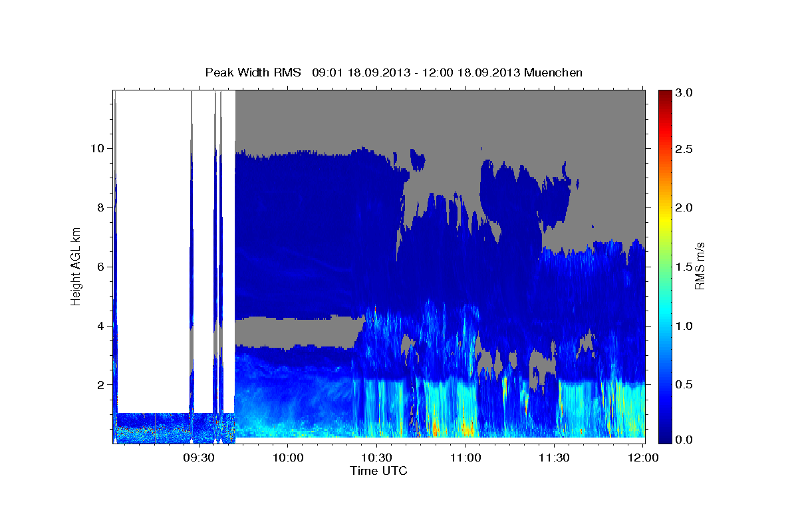Click the 'Muenchen' location in the title

click(x=553, y=72)
